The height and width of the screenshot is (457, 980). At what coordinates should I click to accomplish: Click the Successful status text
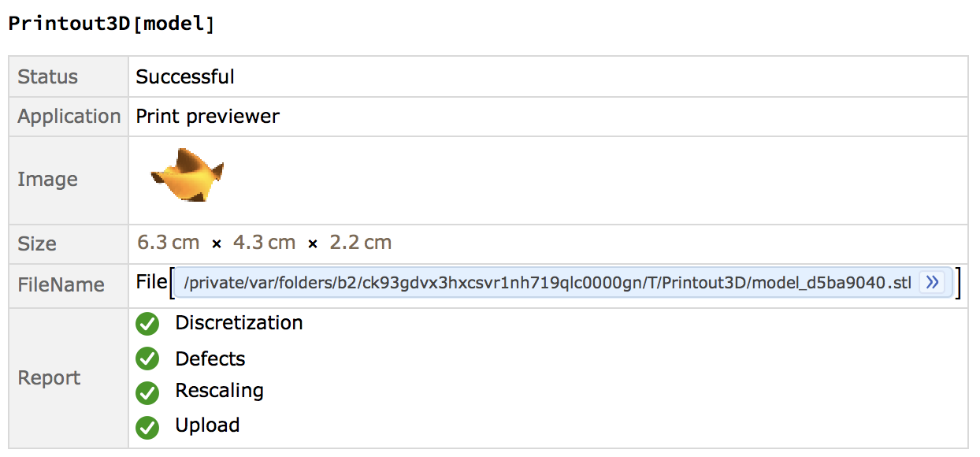click(185, 76)
